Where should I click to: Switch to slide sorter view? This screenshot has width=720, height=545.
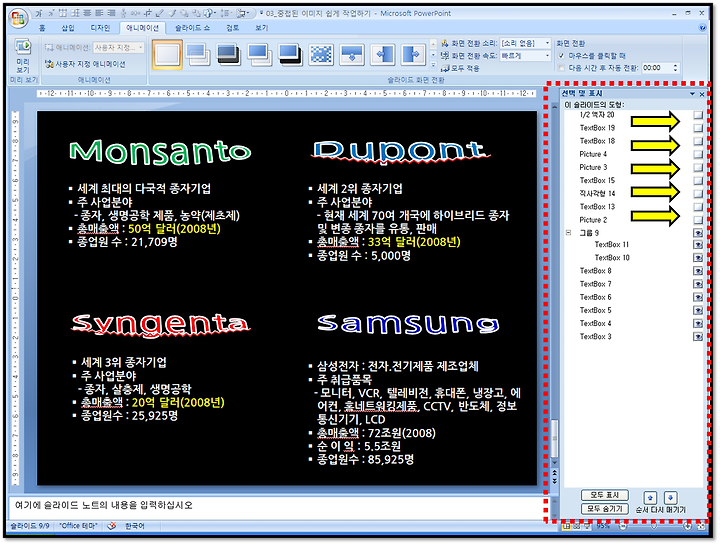click(576, 526)
